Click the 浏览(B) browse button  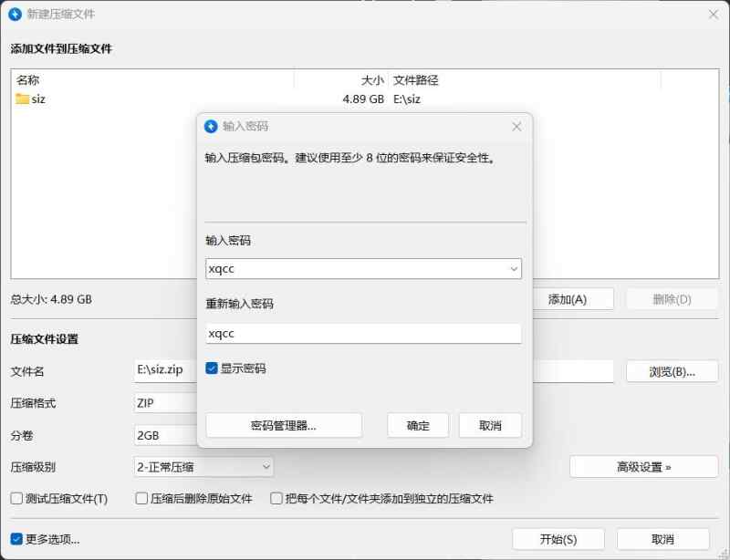coord(672,371)
